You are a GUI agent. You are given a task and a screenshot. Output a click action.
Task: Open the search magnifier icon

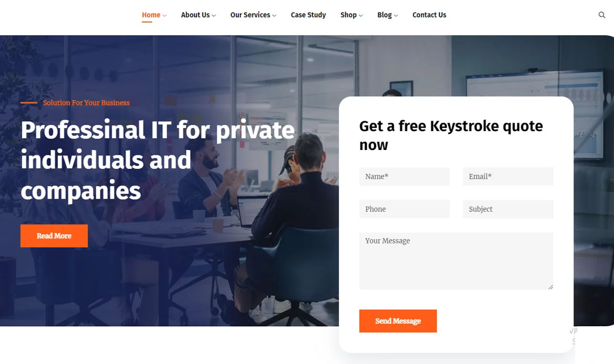pos(601,15)
